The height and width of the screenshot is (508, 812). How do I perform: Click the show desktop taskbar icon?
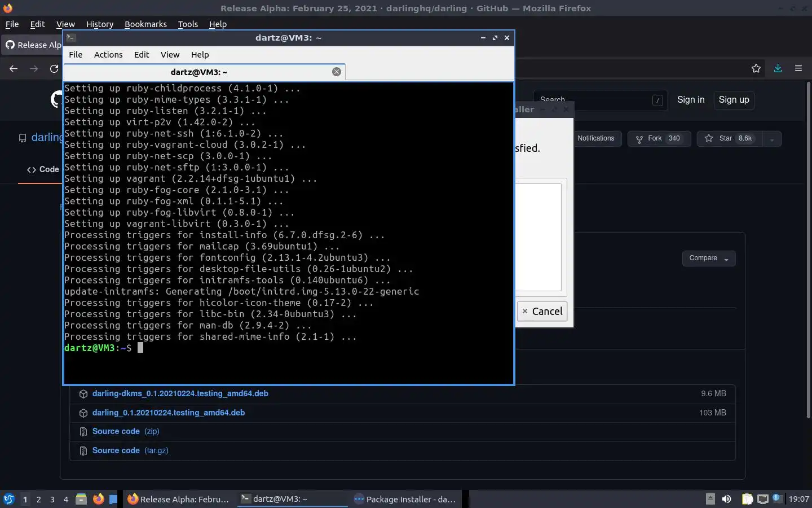tap(113, 499)
